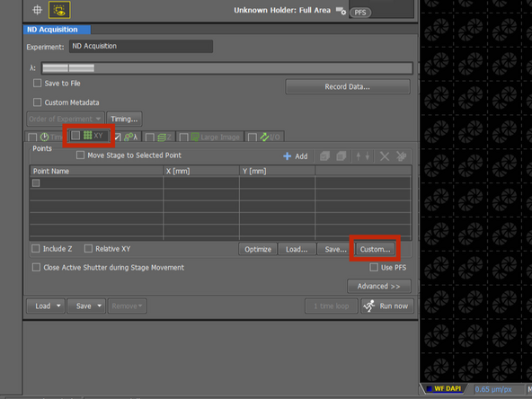532x399 pixels.
Task: Click the PFS indicator button
Action: (x=360, y=13)
